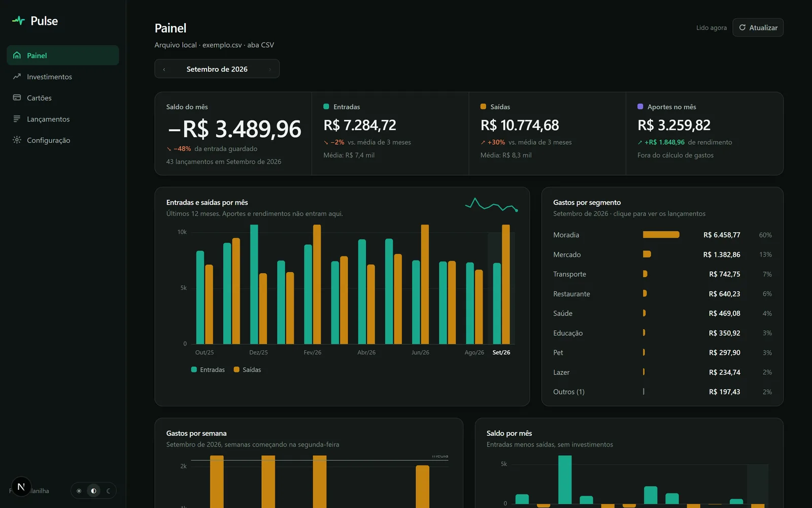Open Educação segment row
The image size is (812, 508).
tap(662, 333)
